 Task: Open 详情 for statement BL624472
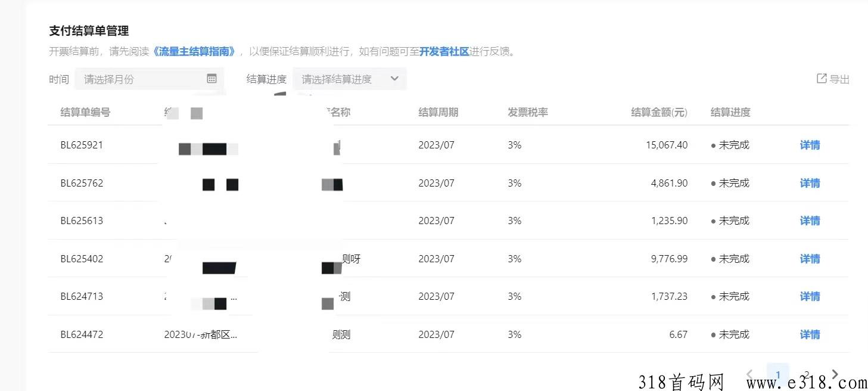(810, 334)
